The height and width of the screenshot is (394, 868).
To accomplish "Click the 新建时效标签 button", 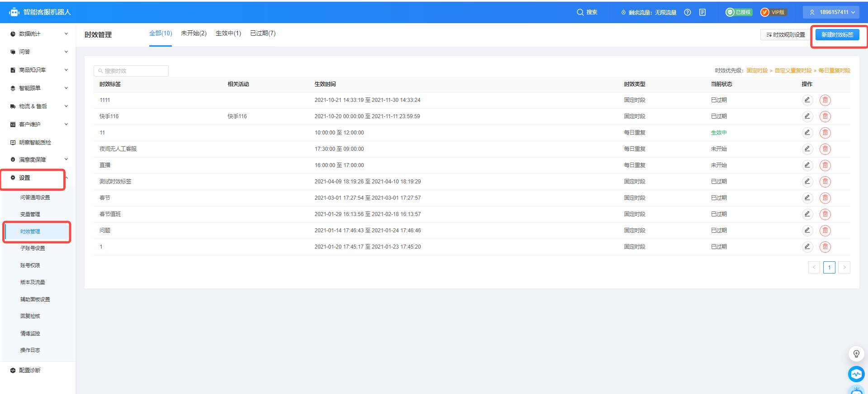I will pyautogui.click(x=837, y=34).
